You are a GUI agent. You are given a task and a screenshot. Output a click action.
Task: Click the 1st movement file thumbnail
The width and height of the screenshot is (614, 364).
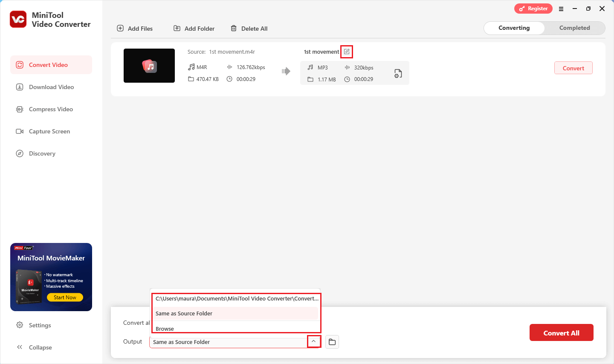point(149,66)
